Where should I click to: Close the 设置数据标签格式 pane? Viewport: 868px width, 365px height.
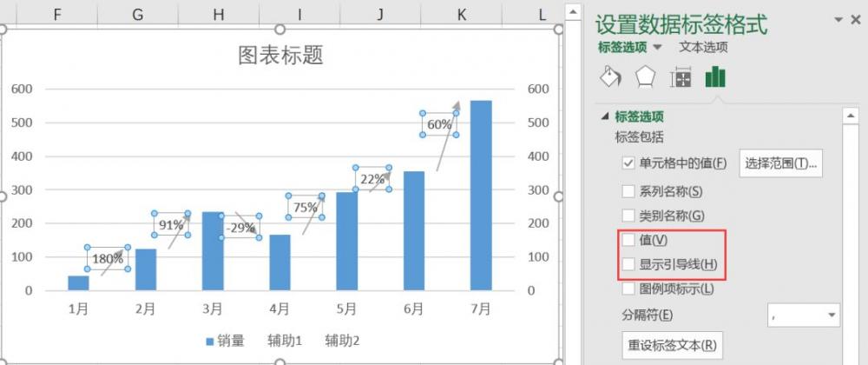[x=858, y=20]
